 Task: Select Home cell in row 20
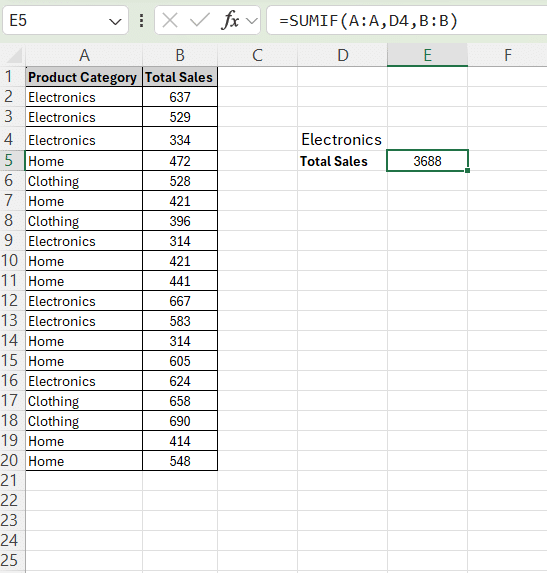pyautogui.click(x=84, y=461)
